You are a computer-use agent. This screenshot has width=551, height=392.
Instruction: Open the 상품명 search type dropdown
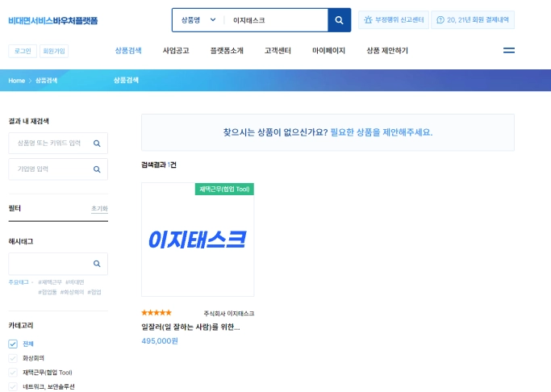click(x=198, y=20)
